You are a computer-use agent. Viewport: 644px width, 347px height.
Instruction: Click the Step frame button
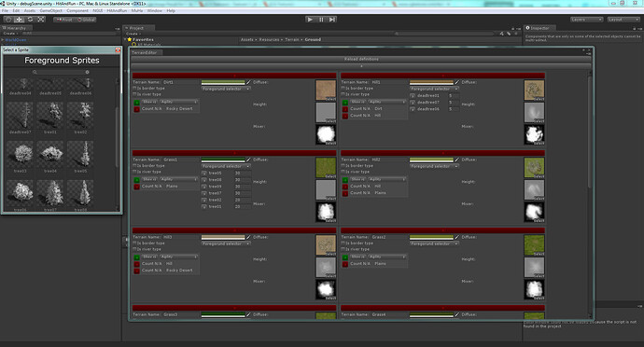tap(332, 20)
